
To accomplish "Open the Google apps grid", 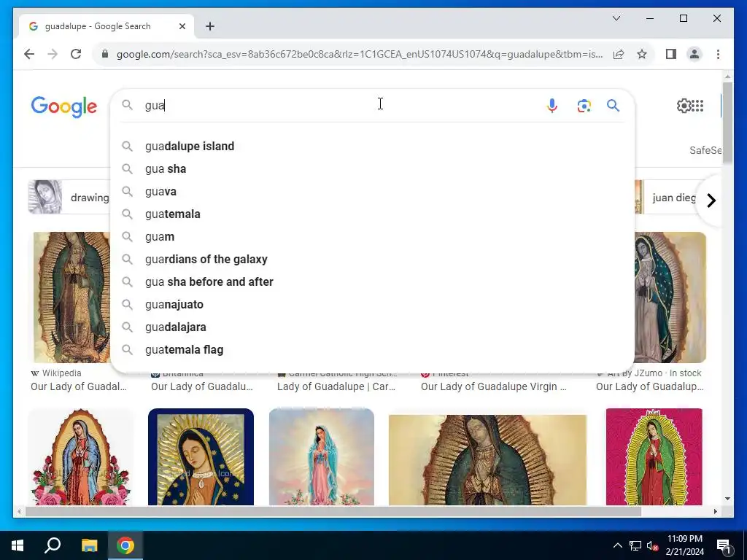I will coord(697,105).
